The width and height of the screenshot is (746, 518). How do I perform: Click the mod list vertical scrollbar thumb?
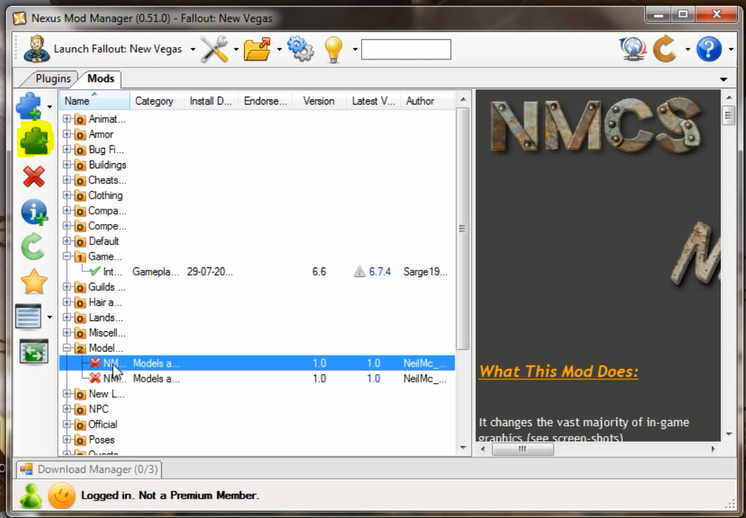(462, 228)
